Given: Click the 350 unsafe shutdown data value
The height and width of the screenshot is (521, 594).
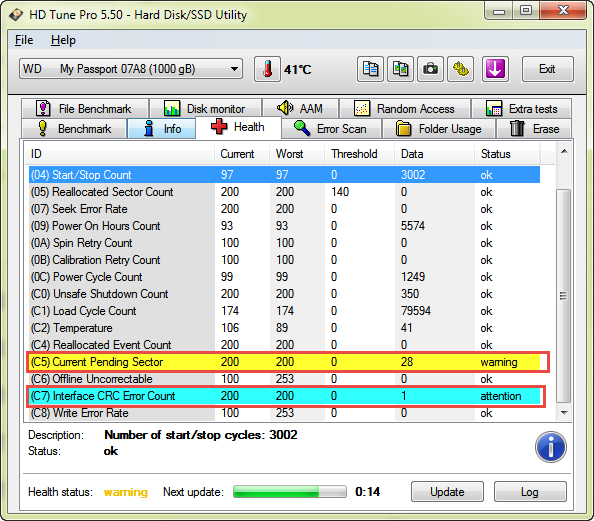Looking at the screenshot, I should [410, 294].
